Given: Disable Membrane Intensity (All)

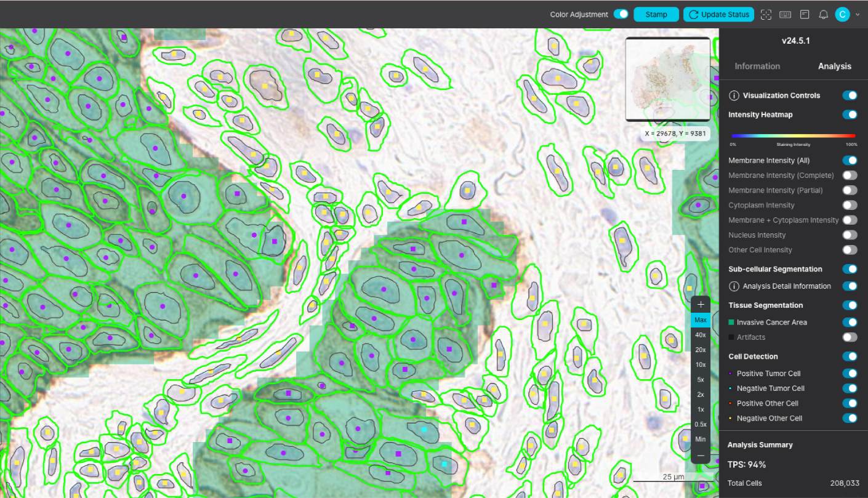Looking at the screenshot, I should pos(850,160).
